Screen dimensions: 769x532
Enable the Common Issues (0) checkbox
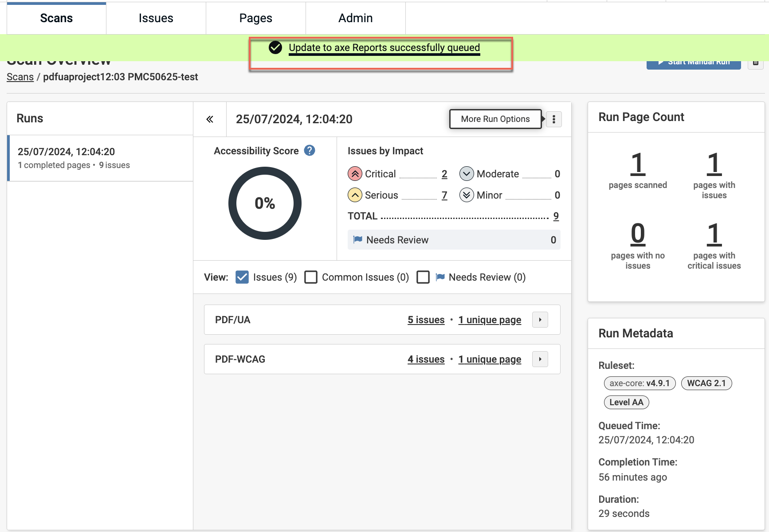pyautogui.click(x=311, y=277)
